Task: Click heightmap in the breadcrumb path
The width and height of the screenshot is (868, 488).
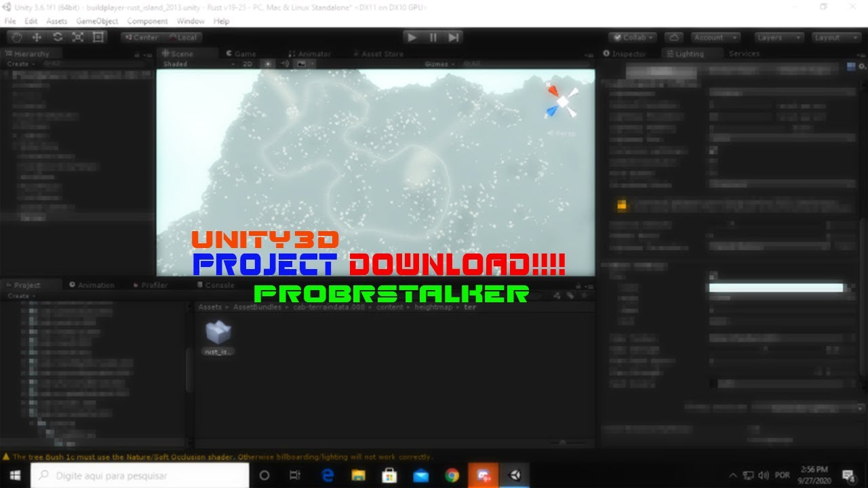Action: pos(434,307)
